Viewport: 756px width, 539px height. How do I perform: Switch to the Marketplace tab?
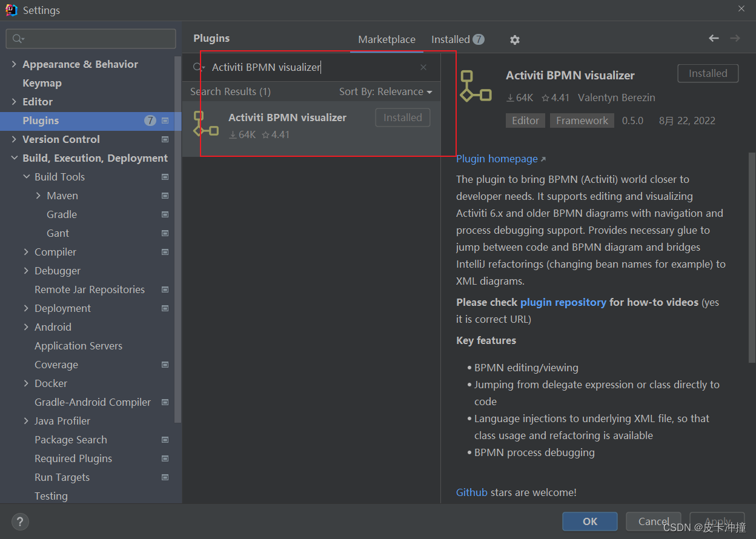[x=386, y=39]
